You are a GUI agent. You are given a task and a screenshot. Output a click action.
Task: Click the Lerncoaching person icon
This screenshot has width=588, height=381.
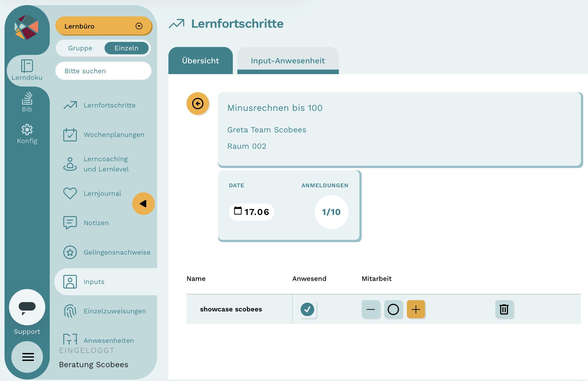[70, 164]
